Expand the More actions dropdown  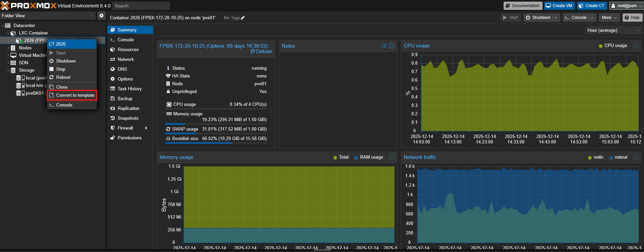point(609,18)
